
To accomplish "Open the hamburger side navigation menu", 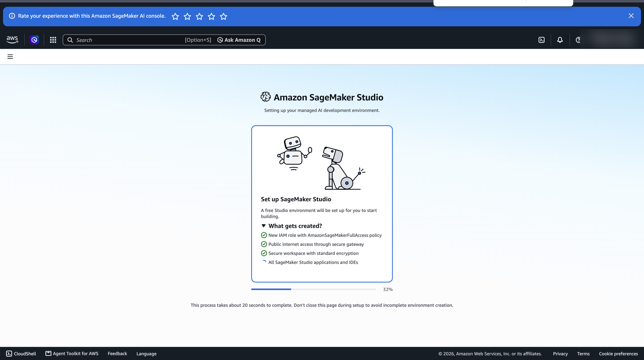I will 10,56.
